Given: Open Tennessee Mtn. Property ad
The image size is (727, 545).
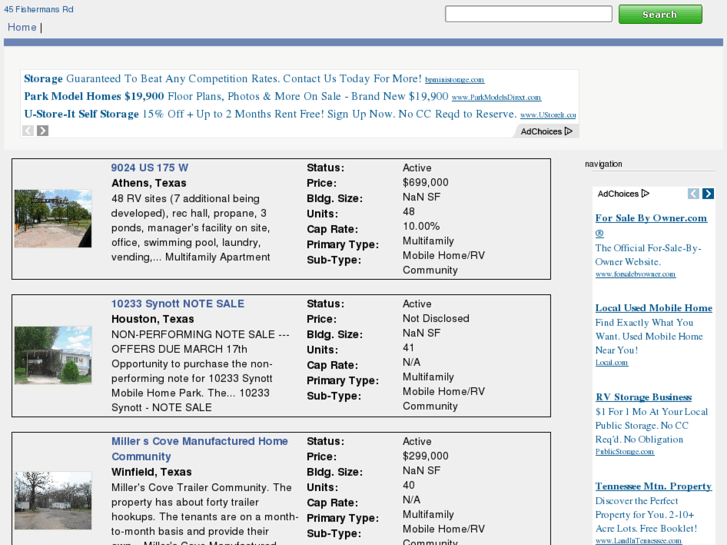Looking at the screenshot, I should point(653,486).
